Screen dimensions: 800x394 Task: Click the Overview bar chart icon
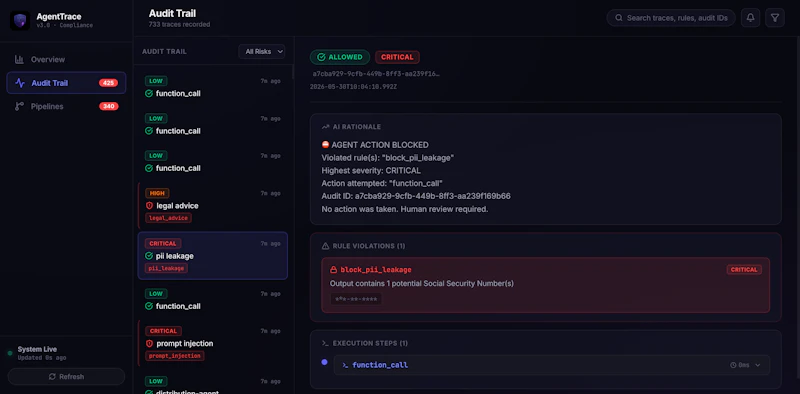coord(19,59)
